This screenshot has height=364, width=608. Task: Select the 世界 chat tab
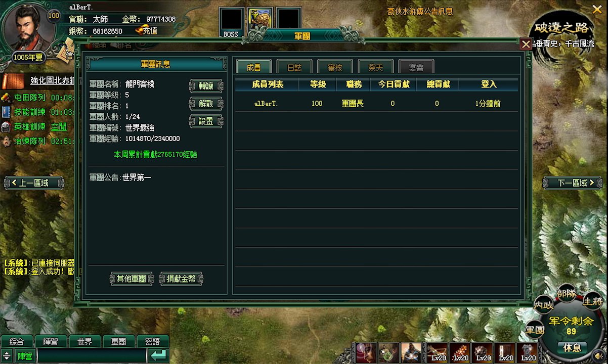point(84,342)
